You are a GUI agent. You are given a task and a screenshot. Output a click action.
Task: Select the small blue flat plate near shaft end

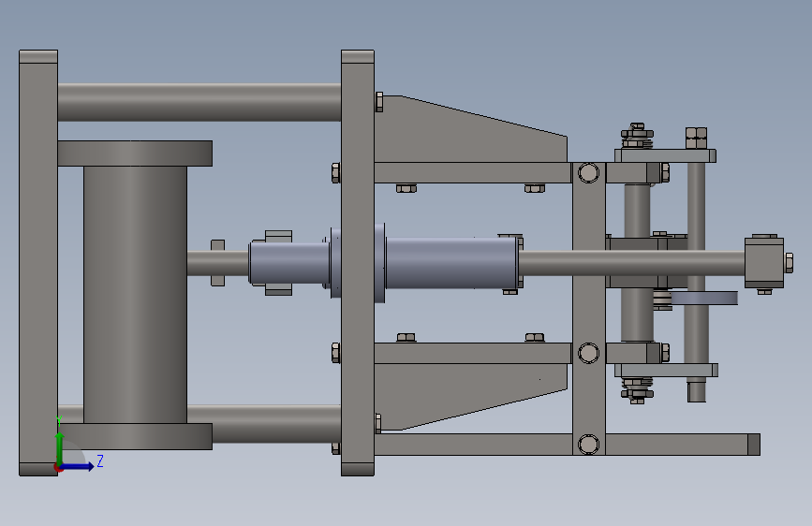[x=704, y=299]
